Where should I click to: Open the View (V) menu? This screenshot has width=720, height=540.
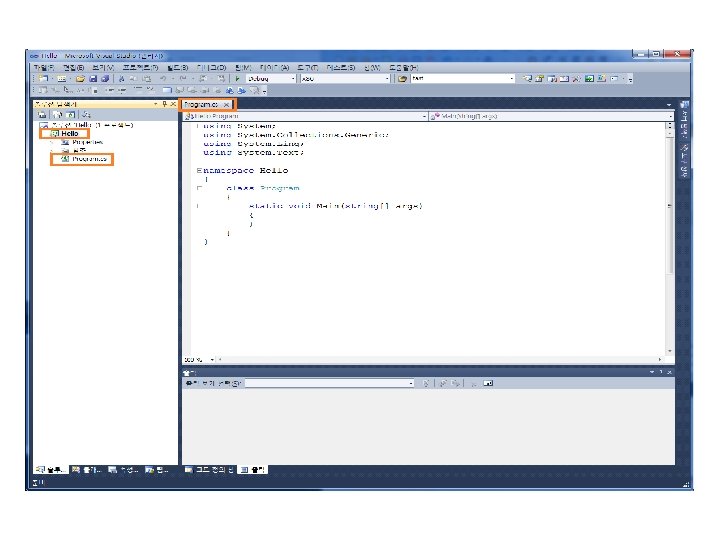click(x=102, y=68)
